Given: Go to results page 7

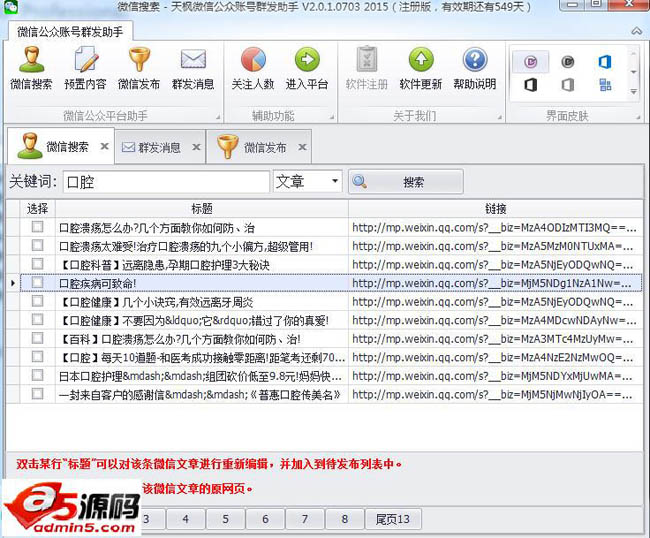Looking at the screenshot, I should [x=305, y=519].
